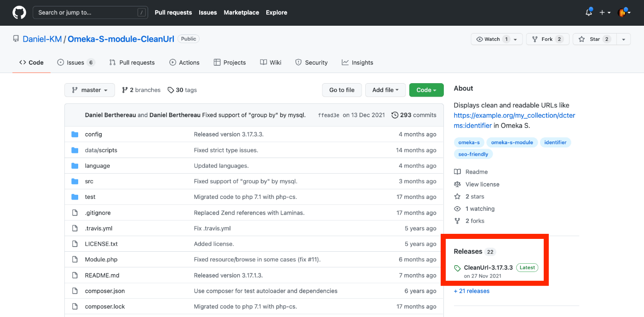Screen dimensions: 644x317
Task: Switch to the Pull requests tab
Action: coord(132,62)
